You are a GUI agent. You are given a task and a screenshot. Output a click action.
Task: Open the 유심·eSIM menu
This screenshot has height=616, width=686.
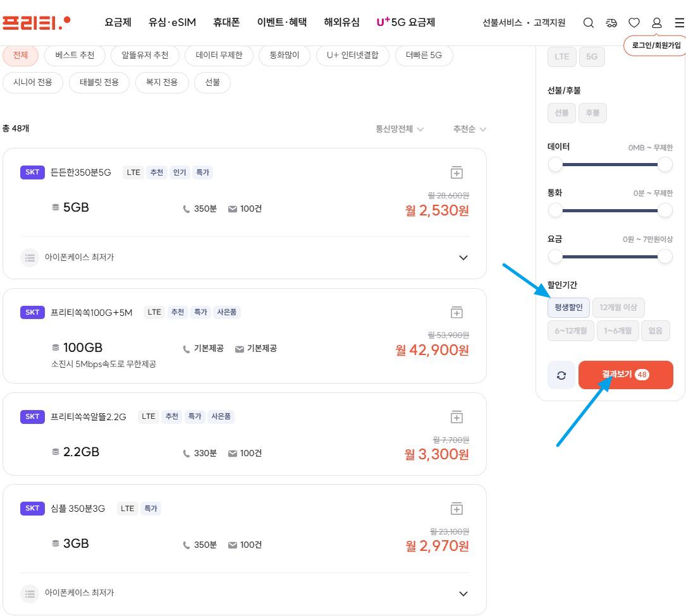pyautogui.click(x=172, y=22)
